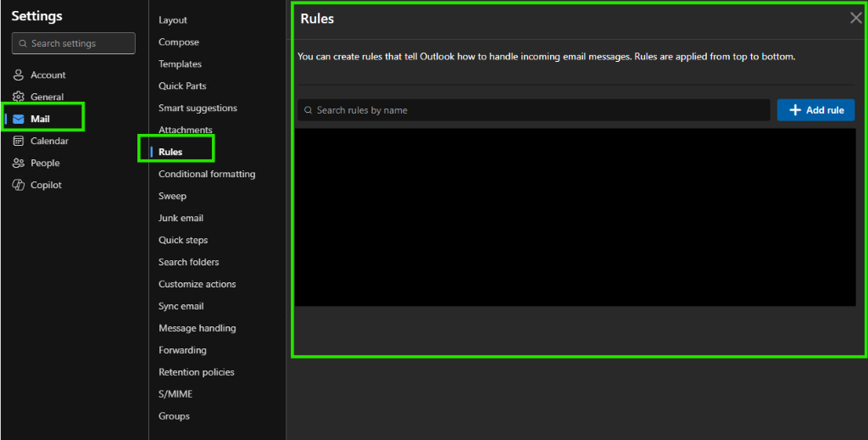
Task: Click the Account person icon
Action: pos(19,75)
